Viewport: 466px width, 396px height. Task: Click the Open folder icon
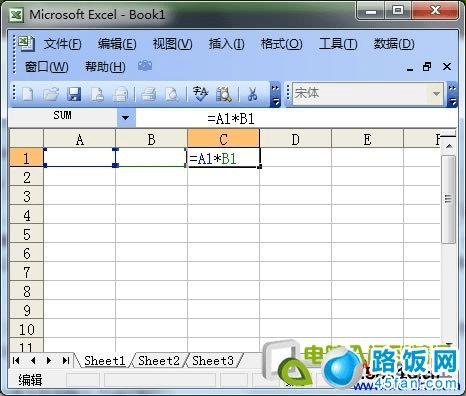(x=51, y=94)
